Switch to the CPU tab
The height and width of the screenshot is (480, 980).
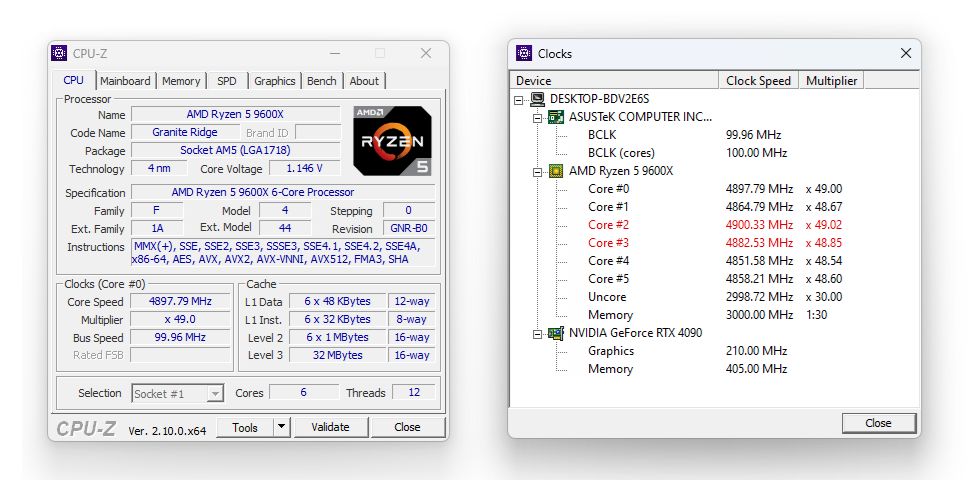73,80
